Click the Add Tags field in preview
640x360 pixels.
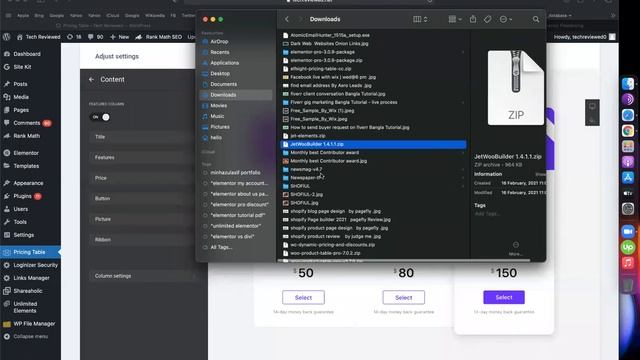(487, 214)
